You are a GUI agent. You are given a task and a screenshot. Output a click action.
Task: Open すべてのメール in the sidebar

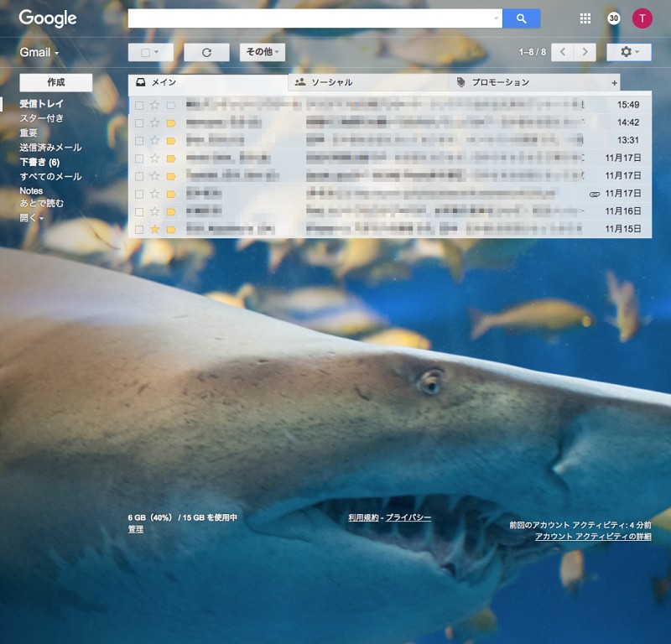coord(50,176)
